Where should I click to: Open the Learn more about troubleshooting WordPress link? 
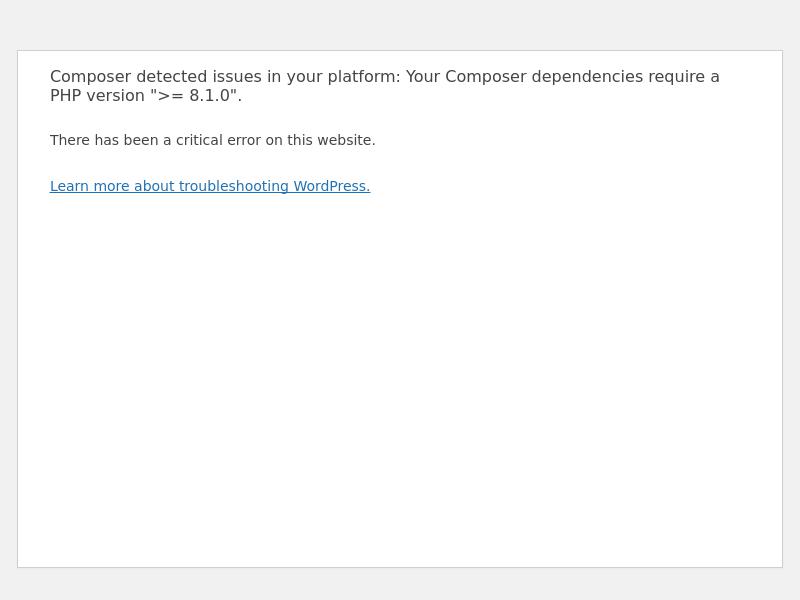pos(210,186)
